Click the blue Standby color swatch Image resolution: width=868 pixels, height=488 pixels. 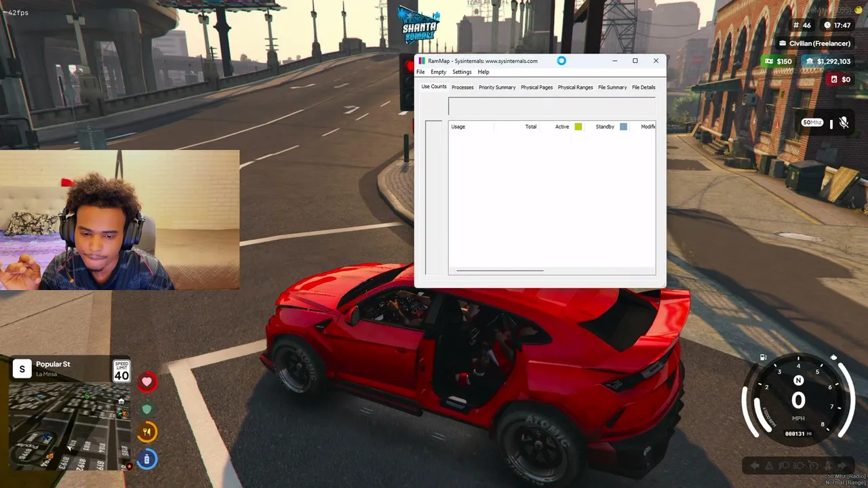point(623,127)
